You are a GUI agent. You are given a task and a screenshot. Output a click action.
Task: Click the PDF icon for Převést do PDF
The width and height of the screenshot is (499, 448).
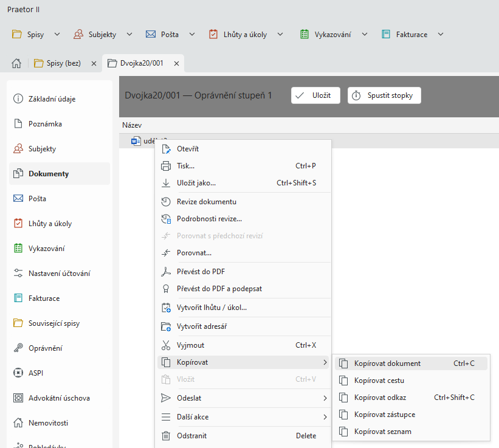pyautogui.click(x=165, y=272)
